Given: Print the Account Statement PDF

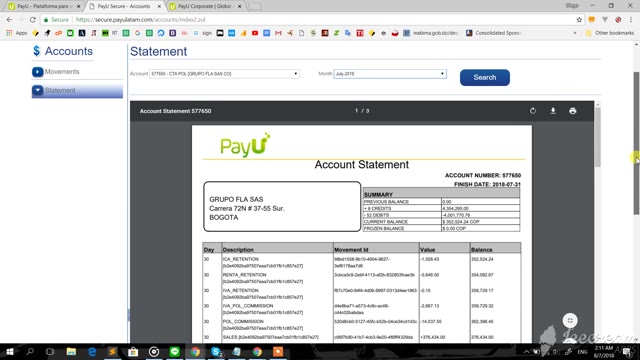Looking at the screenshot, I should pyautogui.click(x=573, y=111).
